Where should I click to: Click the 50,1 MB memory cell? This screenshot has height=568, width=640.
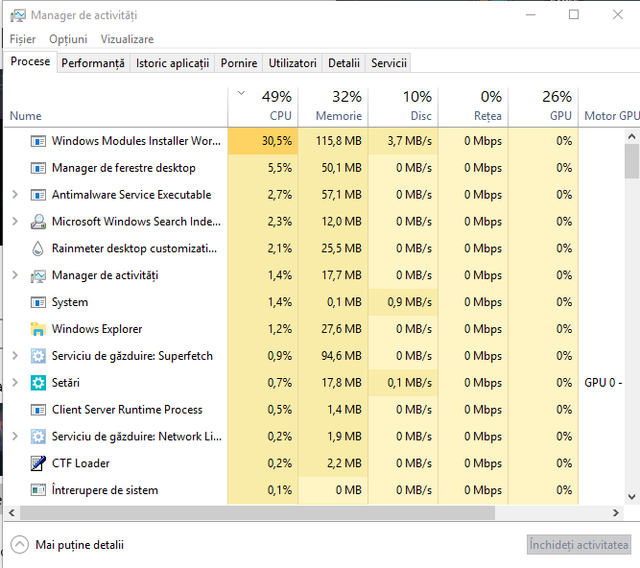pos(333,168)
